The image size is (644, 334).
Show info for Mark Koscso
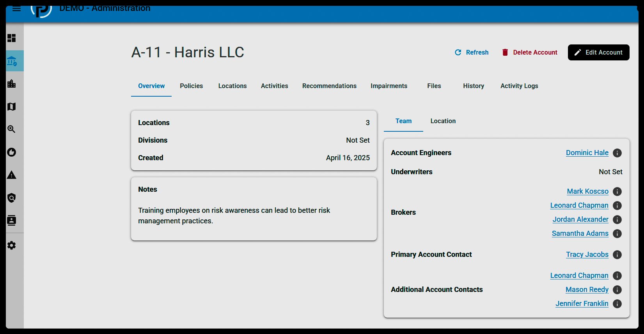coord(617,191)
